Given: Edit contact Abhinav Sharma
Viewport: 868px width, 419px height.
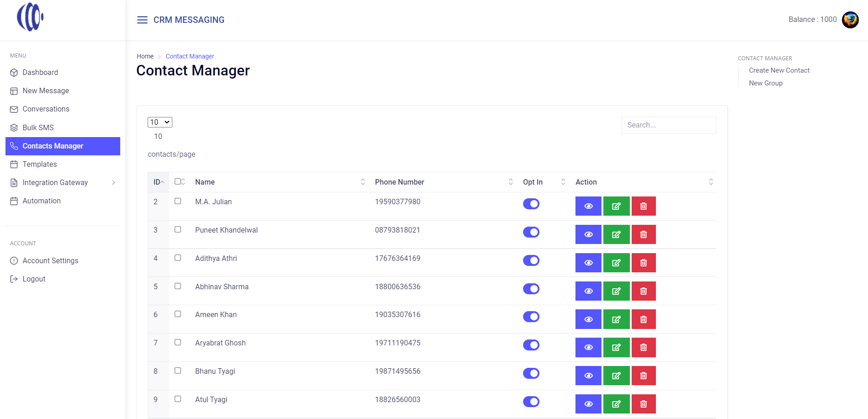Looking at the screenshot, I should pyautogui.click(x=616, y=291).
